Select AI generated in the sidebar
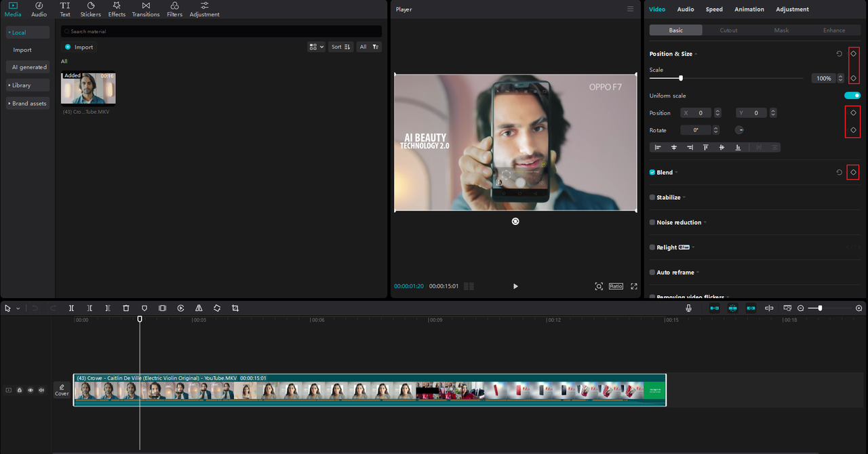868x454 pixels. [28, 67]
